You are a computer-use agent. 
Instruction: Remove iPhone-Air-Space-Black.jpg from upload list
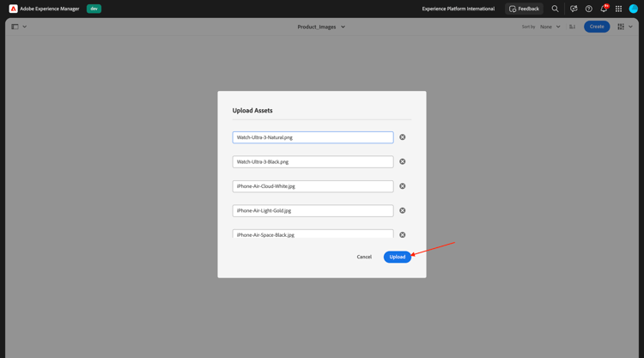pos(403,235)
